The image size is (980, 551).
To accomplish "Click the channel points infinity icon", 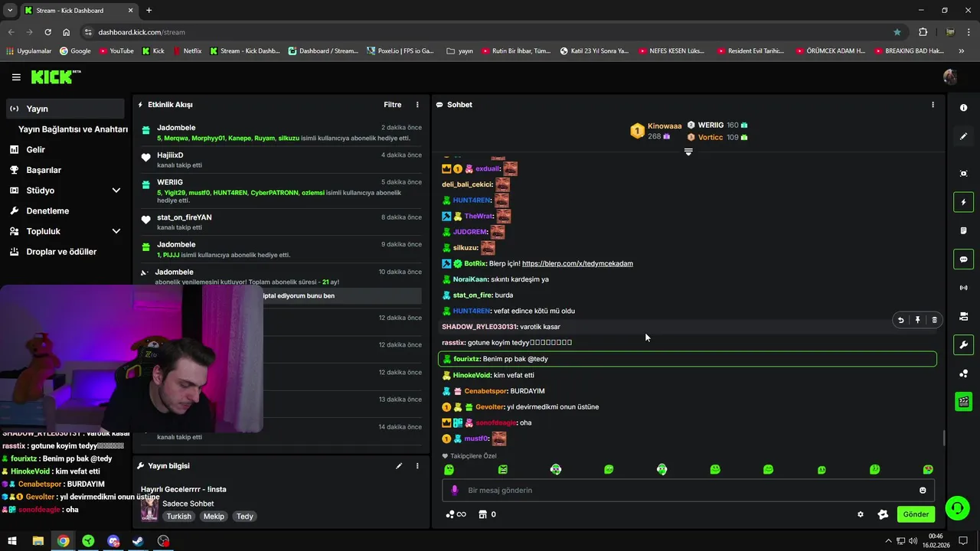I will coord(456,514).
